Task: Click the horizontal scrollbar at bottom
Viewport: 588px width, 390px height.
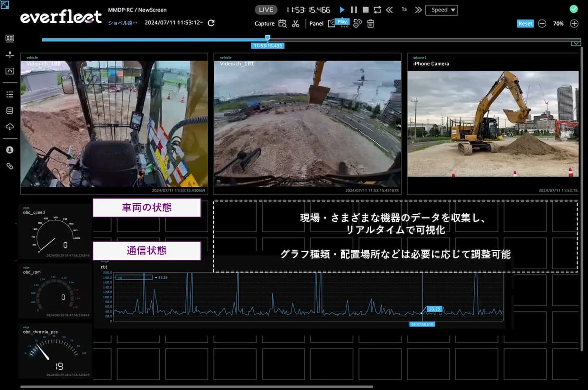Action: 196,387
